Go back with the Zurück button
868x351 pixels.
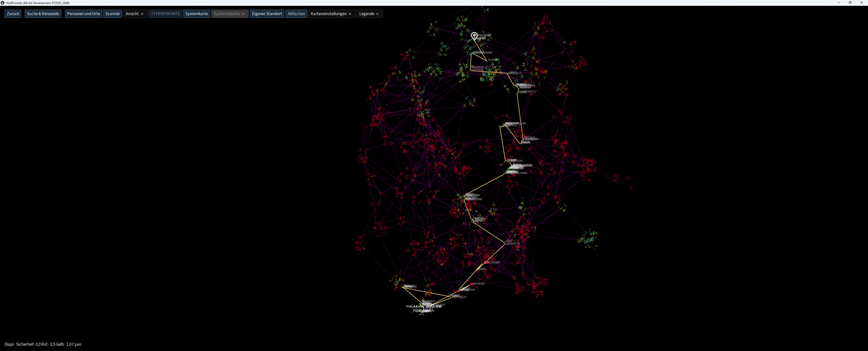[13, 14]
